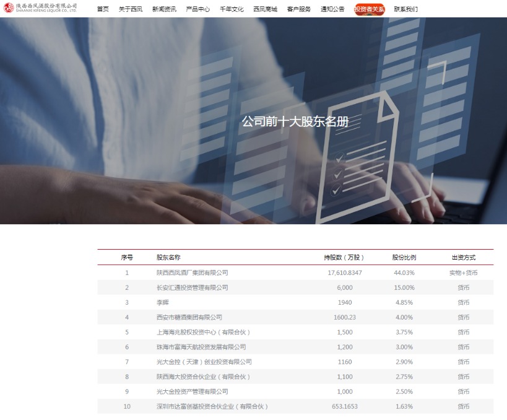Image resolution: width=507 pixels, height=420 pixels.
Task: Click the 股东名称 column header
Action: click(x=168, y=258)
